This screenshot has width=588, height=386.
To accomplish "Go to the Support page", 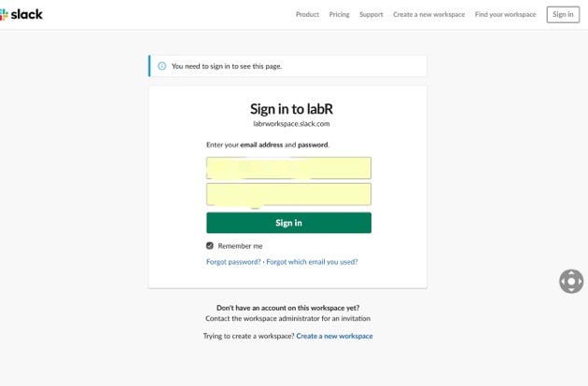I will coord(371,14).
